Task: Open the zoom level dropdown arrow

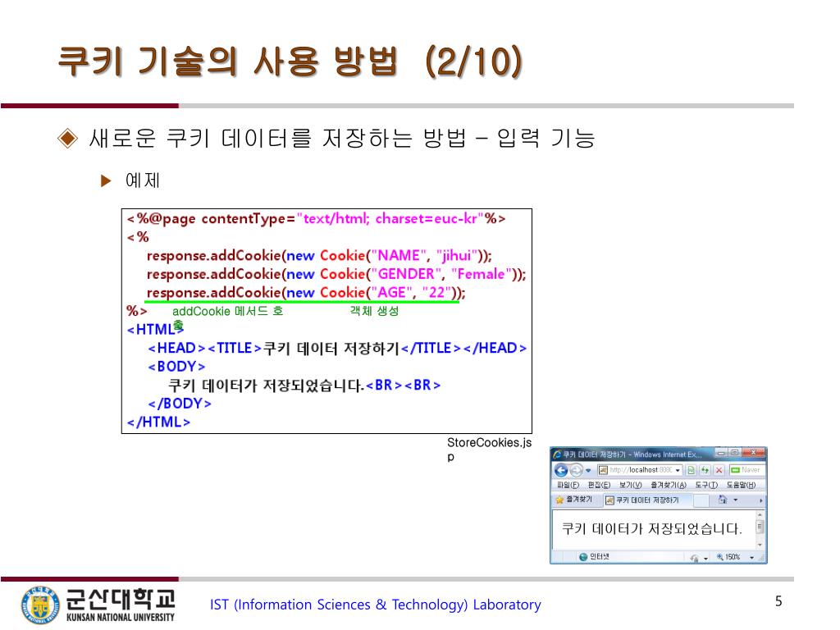Action: coord(752,558)
